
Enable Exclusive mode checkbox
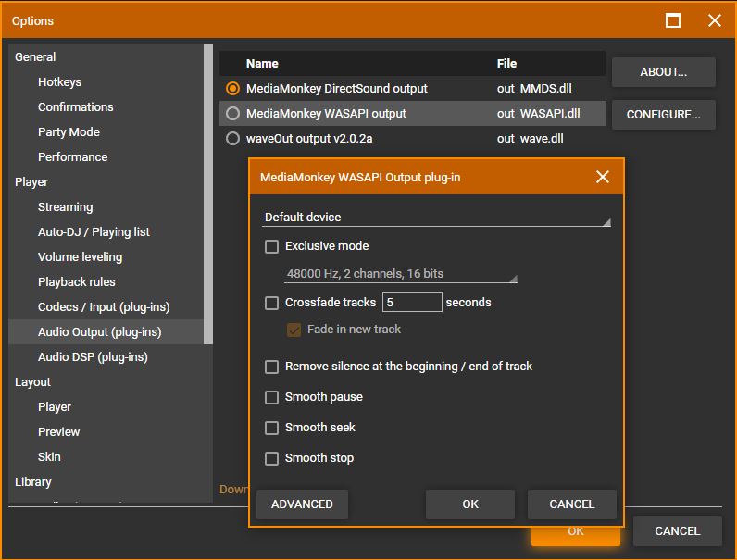tap(271, 246)
